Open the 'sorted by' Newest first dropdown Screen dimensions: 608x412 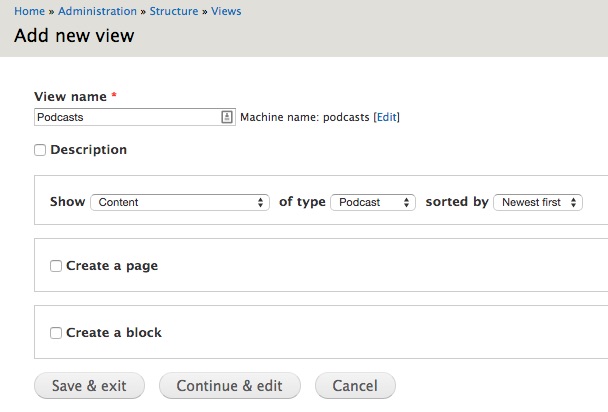[x=537, y=202]
